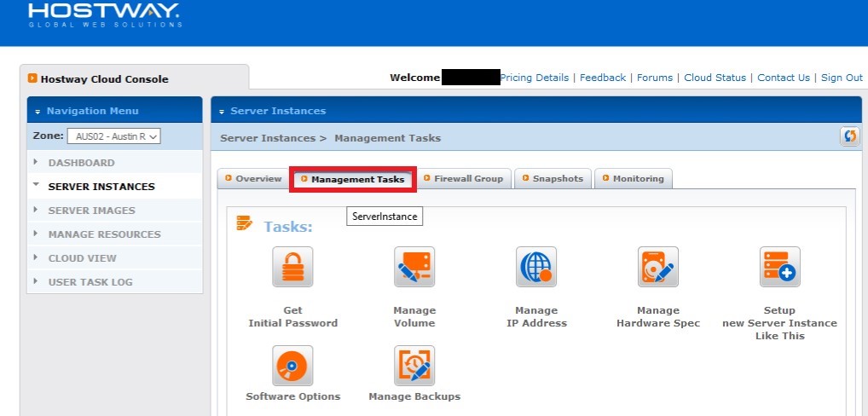Click the Get Initial Password label
This screenshot has height=416, width=868.
click(292, 317)
